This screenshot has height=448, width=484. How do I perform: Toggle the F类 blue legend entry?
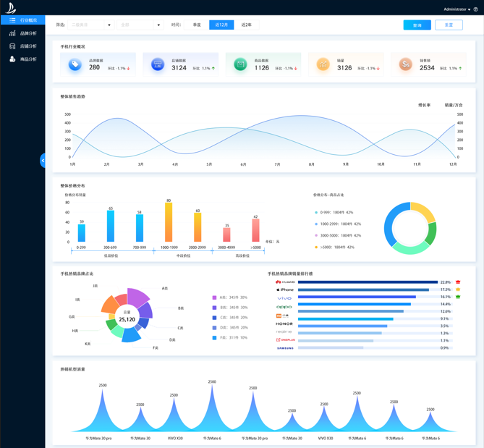pos(230,338)
